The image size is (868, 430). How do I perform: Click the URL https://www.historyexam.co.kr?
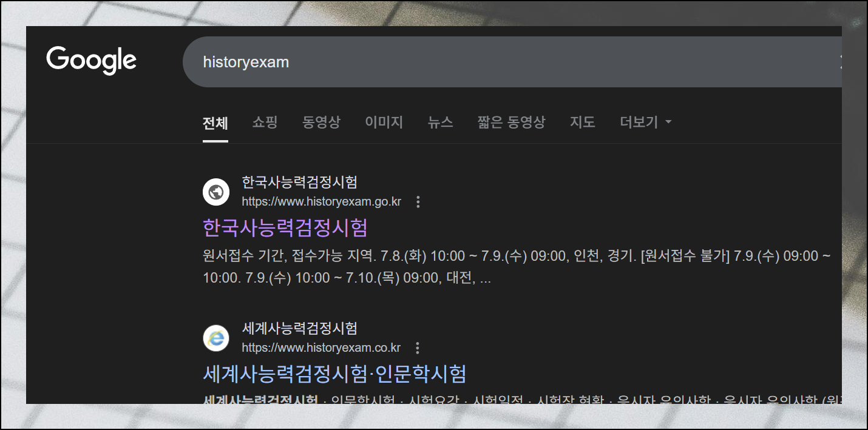[321, 348]
